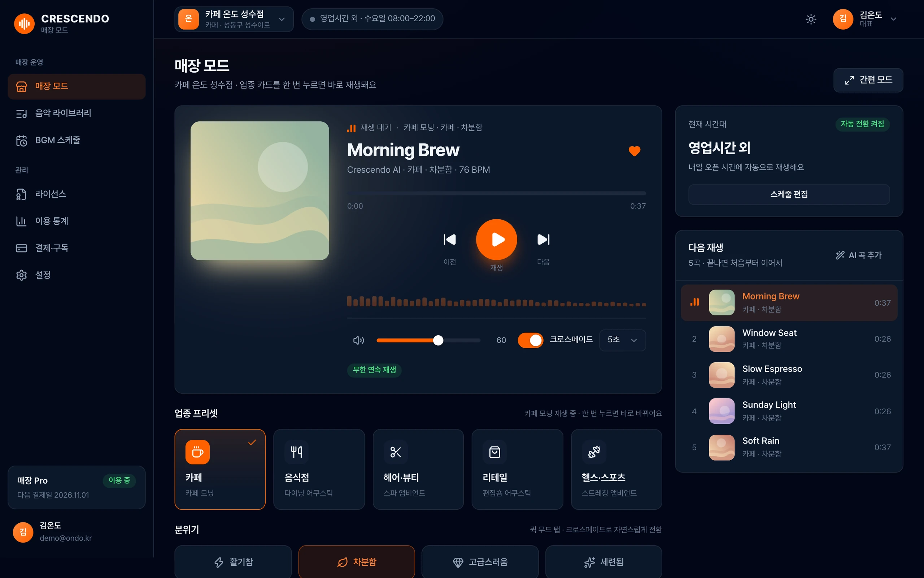Toggle the 크로스페이드 switch off
Image resolution: width=924 pixels, height=578 pixels.
point(530,340)
